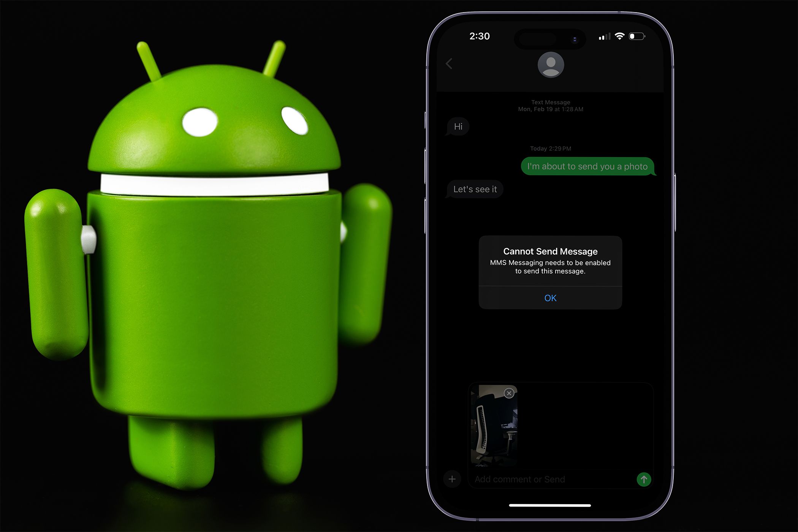Tap the contact avatar profile icon

(x=551, y=64)
